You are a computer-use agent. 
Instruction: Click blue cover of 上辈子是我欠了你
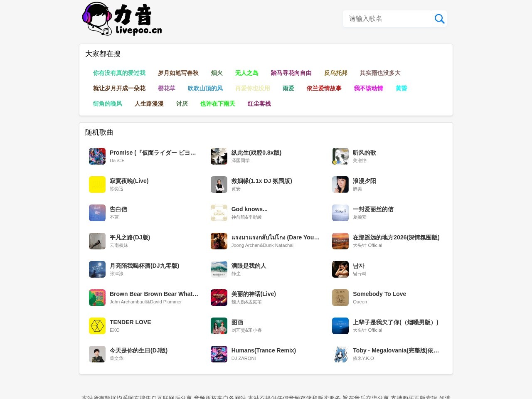coord(340,326)
